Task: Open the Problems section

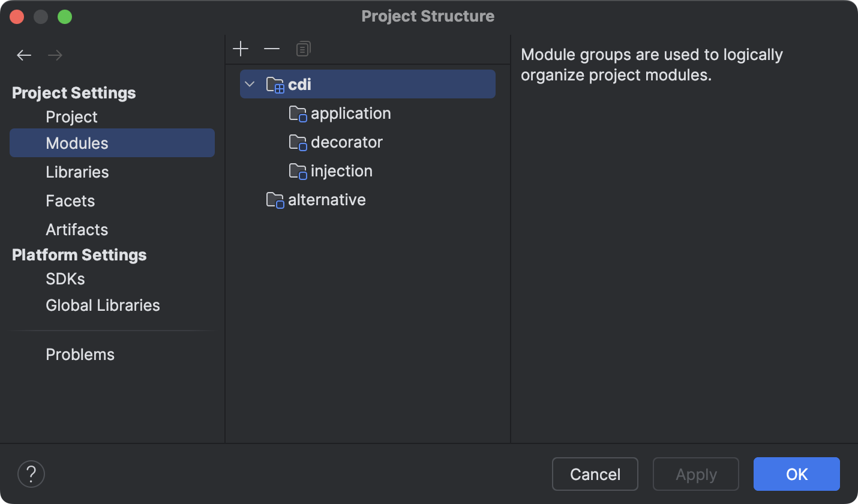Action: click(80, 354)
